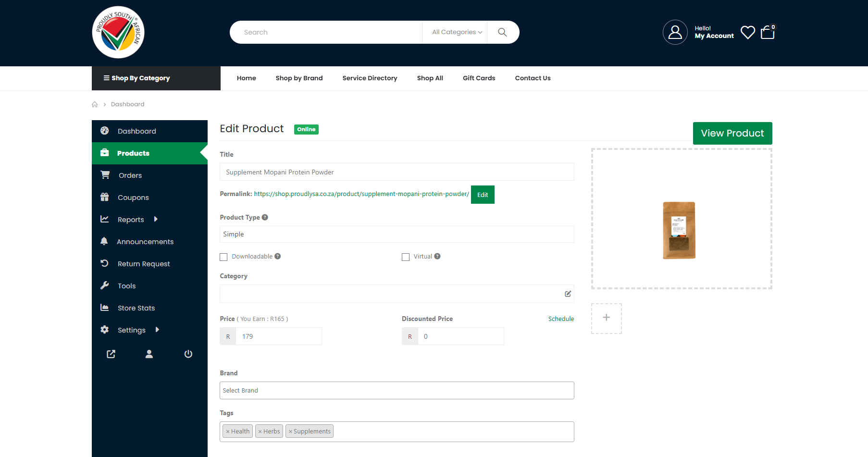This screenshot has width=868, height=457.
Task: Click the visit store external link icon
Action: [111, 354]
